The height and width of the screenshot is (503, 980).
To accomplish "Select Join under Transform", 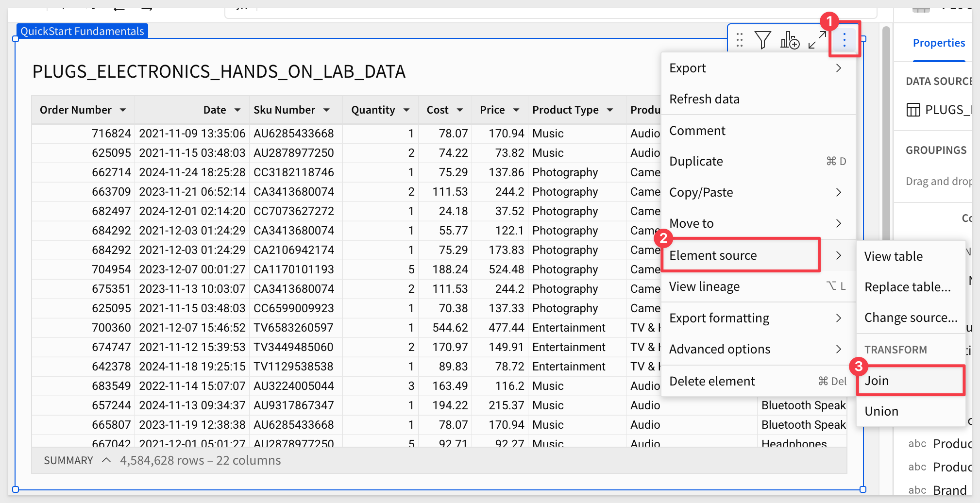I will (877, 381).
